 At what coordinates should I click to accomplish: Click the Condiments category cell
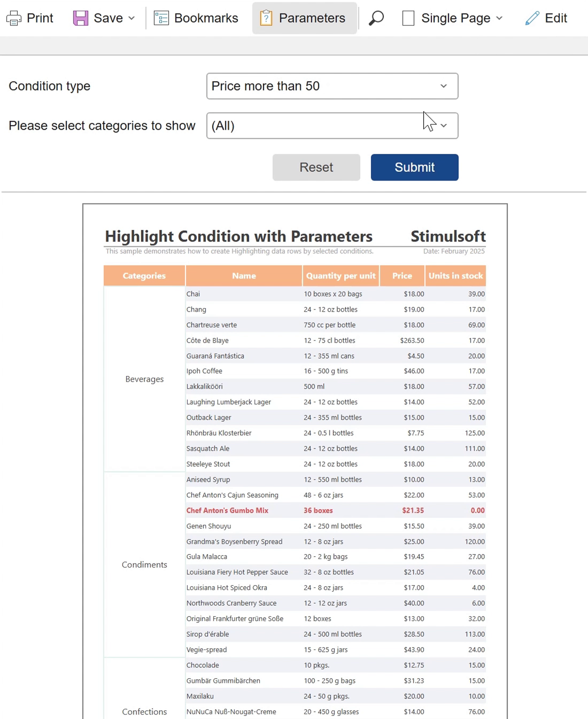pyautogui.click(x=144, y=564)
